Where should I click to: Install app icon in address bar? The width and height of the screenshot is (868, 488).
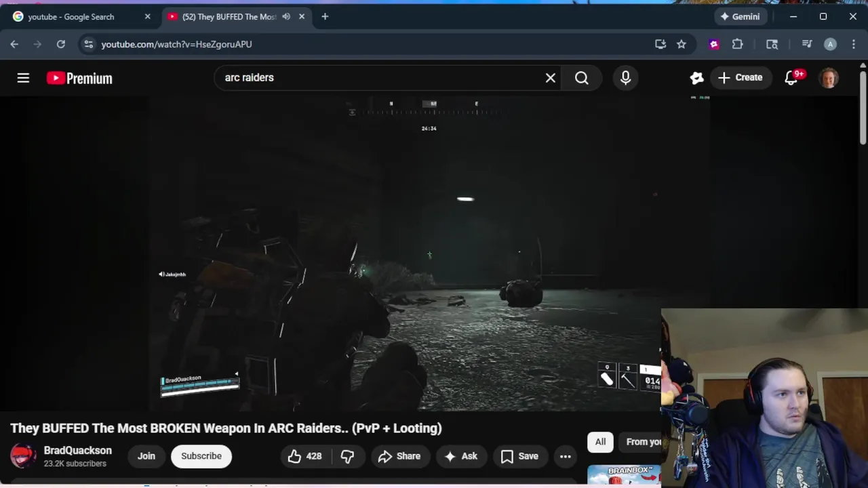pyautogui.click(x=660, y=44)
